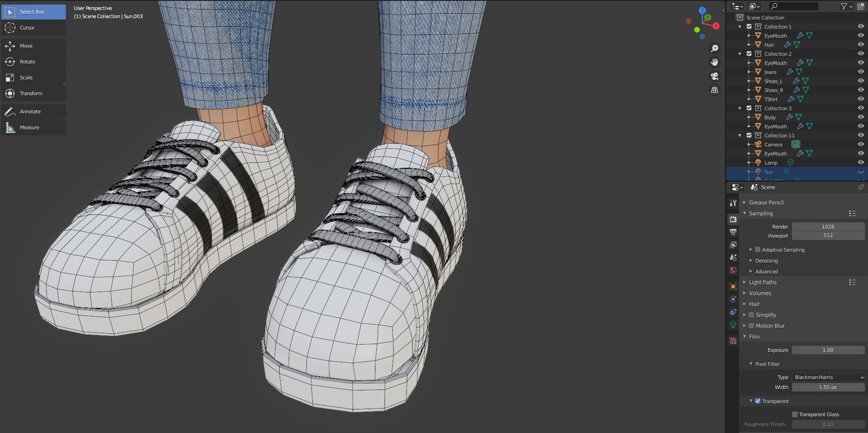
Task: Click the X axis on navigation gizmo
Action: [716, 25]
